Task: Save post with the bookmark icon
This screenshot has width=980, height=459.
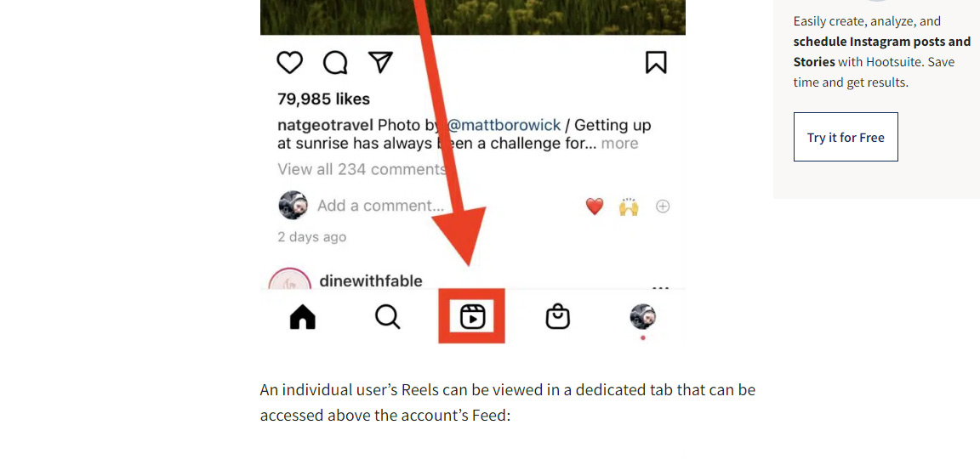Action: click(x=656, y=62)
